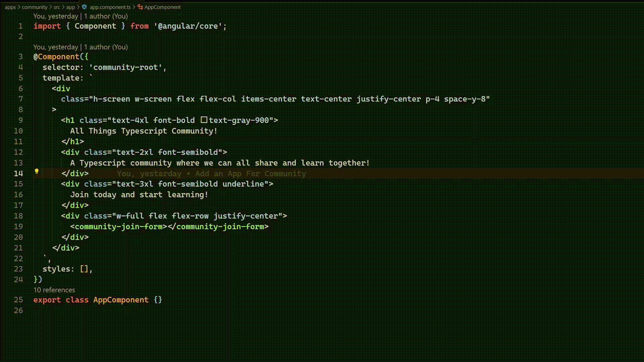Click the app.component.ts breadcrumb item
The image size is (644, 362).
point(110,7)
